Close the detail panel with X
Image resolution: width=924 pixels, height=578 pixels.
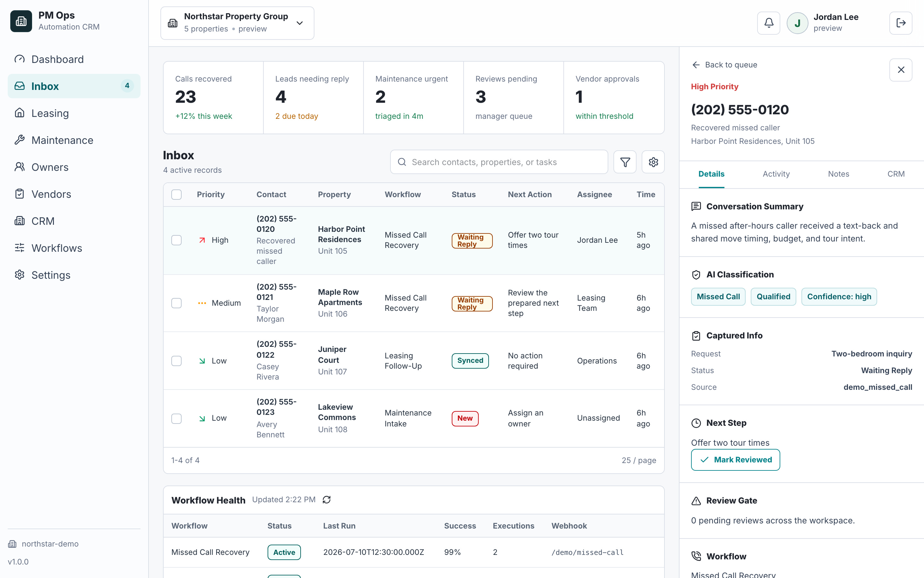click(x=901, y=70)
